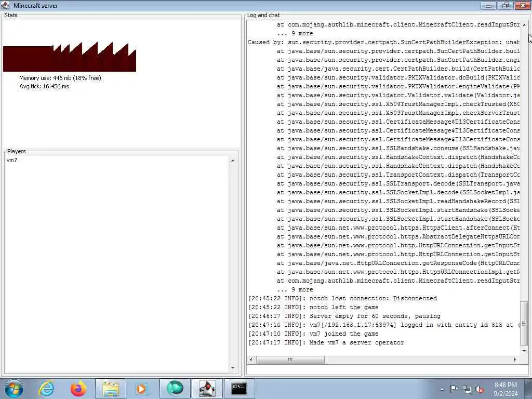The image size is (532, 399).
Task: Select the Java Minecraft server taskbar icon
Action: [x=207, y=389]
